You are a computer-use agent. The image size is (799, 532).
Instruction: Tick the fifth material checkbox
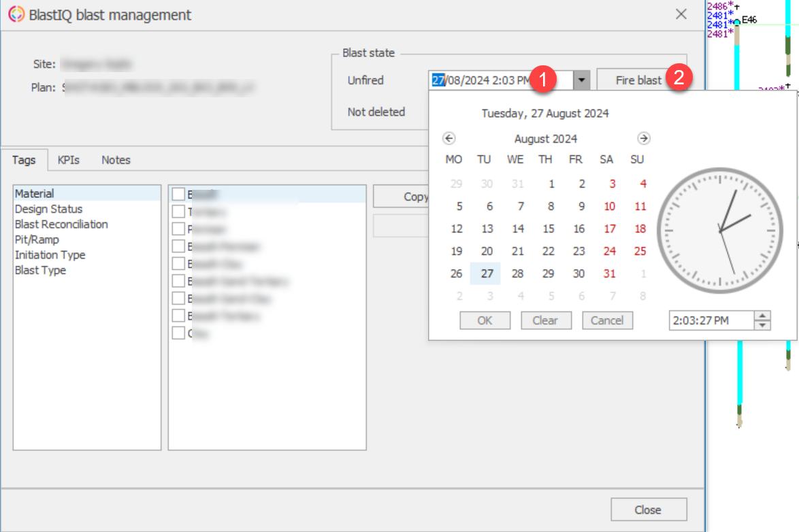178,263
